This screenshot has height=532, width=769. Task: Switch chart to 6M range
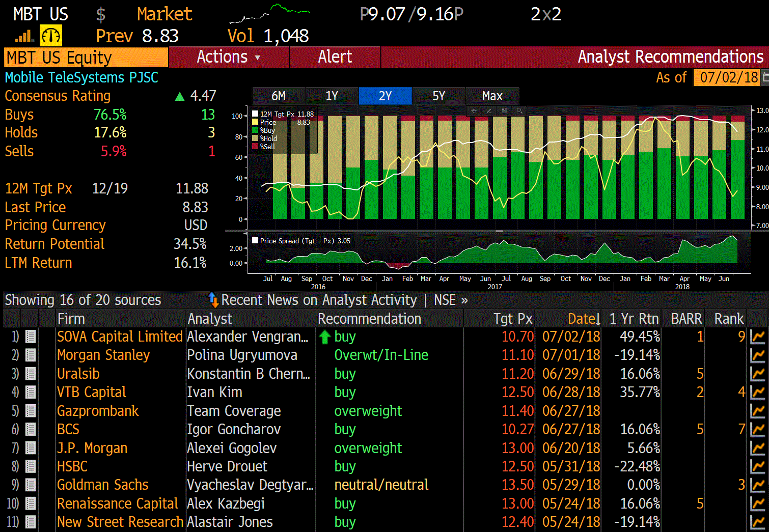(279, 96)
